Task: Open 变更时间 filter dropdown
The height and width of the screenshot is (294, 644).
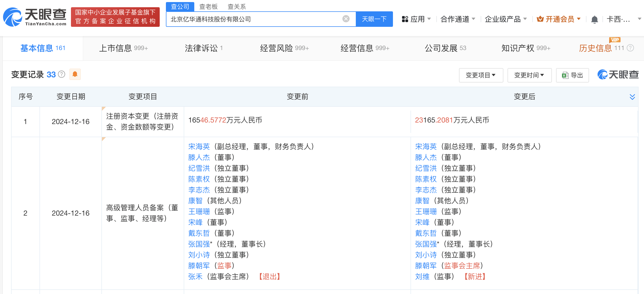Action: pos(529,75)
